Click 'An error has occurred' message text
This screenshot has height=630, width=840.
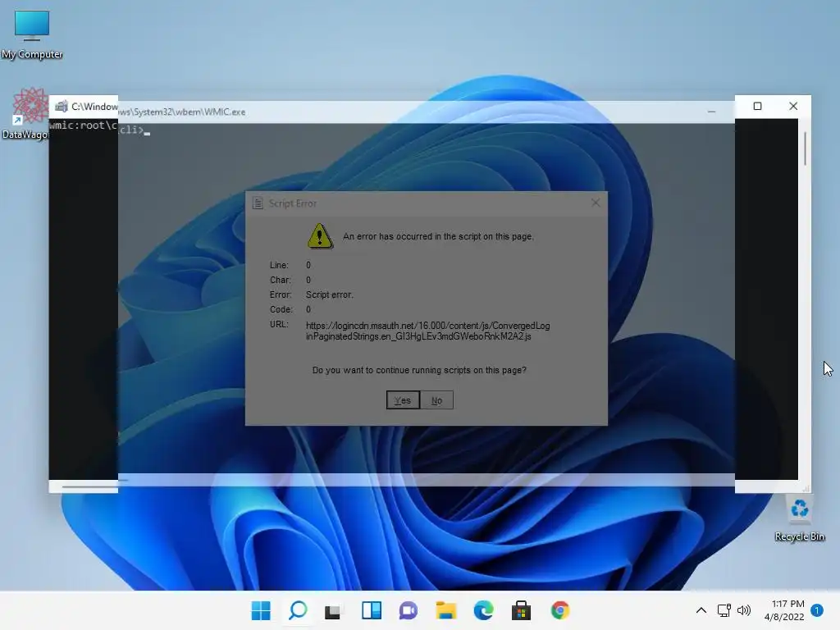pyautogui.click(x=438, y=236)
